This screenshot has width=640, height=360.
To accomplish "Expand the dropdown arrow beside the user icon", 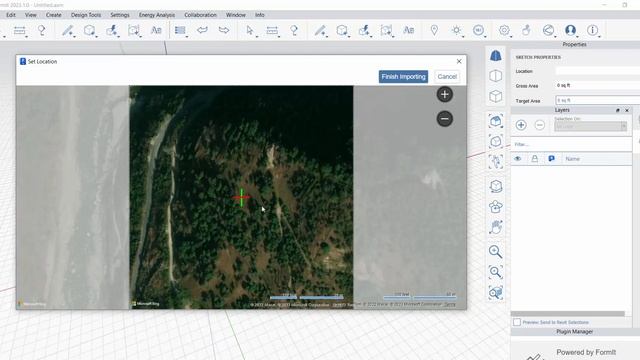I will (578, 36).
